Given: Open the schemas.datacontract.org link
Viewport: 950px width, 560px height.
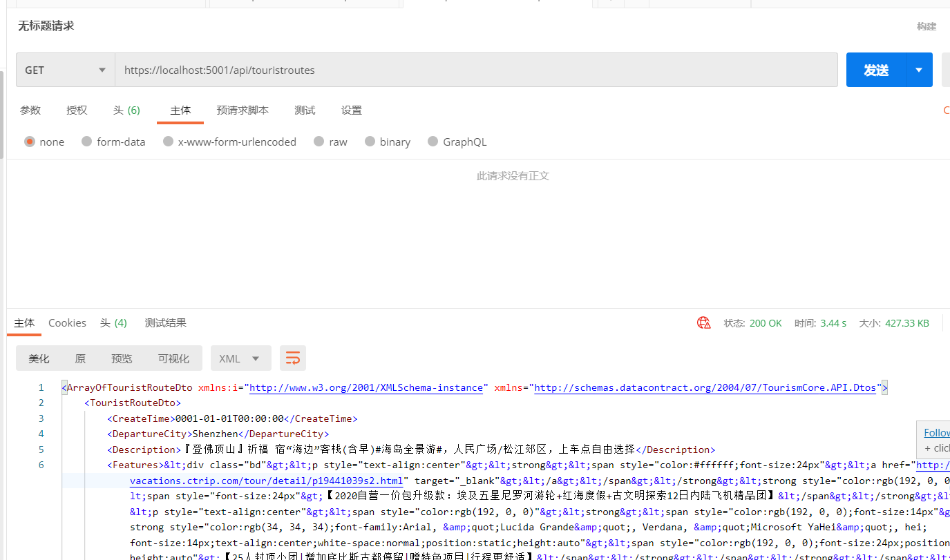Looking at the screenshot, I should (x=705, y=387).
